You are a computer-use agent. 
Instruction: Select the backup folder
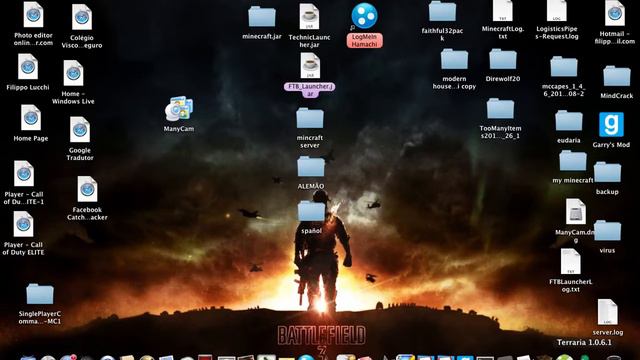pos(607,172)
